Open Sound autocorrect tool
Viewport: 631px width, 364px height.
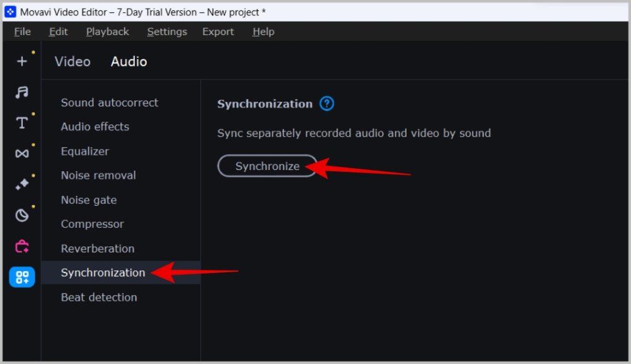pyautogui.click(x=110, y=103)
